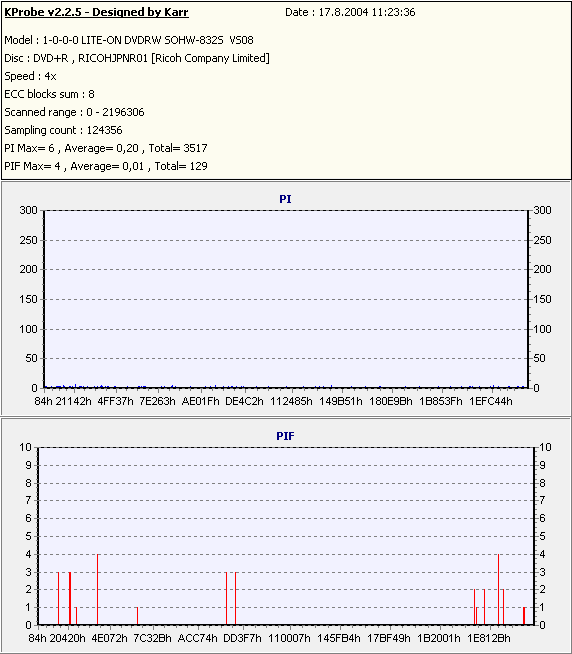Click the ECC blocks sum line
Screen dimensions: 572x654
coord(49,94)
